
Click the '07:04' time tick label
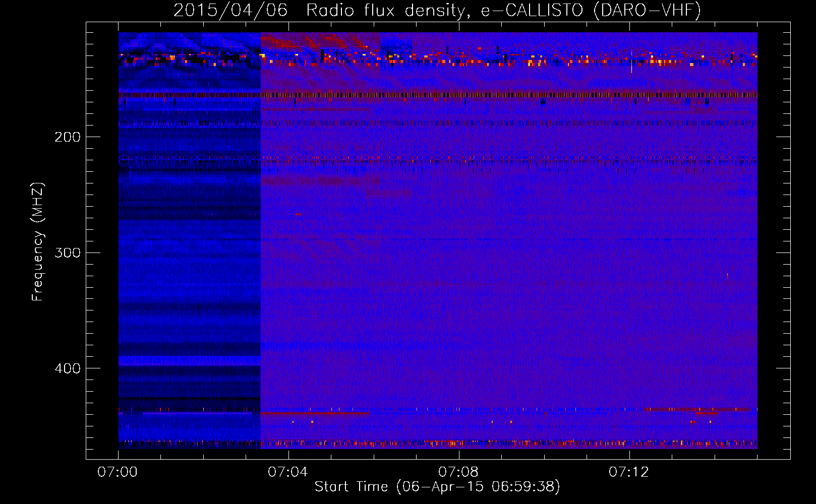pos(288,472)
